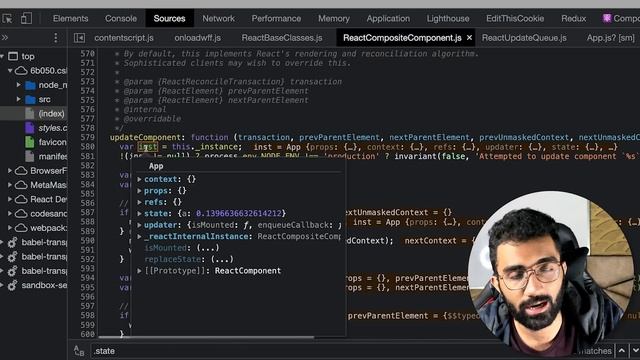Select the Sources tab
The height and width of the screenshot is (360, 640).
(169, 18)
